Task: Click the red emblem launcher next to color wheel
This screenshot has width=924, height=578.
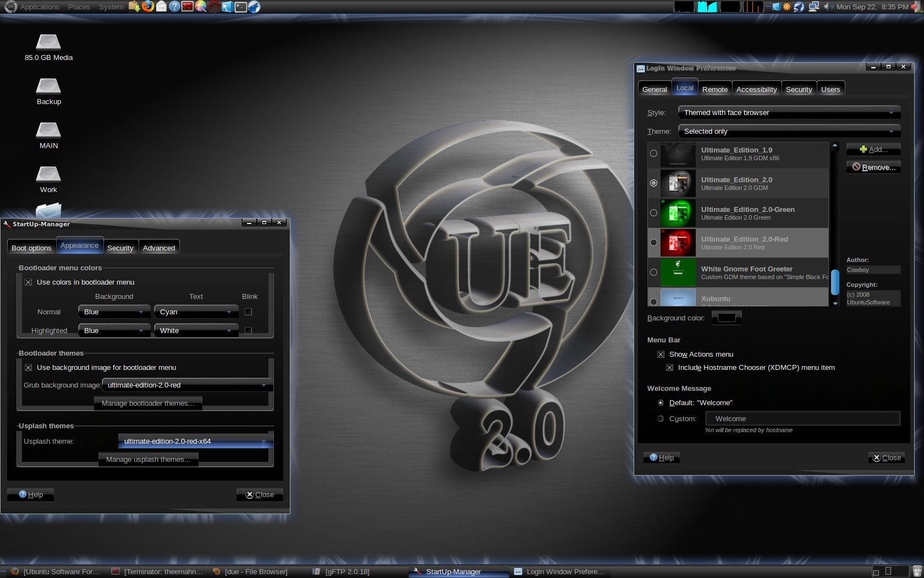Action: [214, 7]
